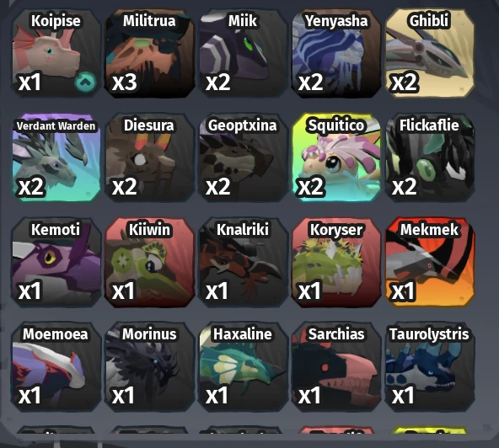Select the Koipise creature card
This screenshot has width=499, height=448.
(56, 53)
